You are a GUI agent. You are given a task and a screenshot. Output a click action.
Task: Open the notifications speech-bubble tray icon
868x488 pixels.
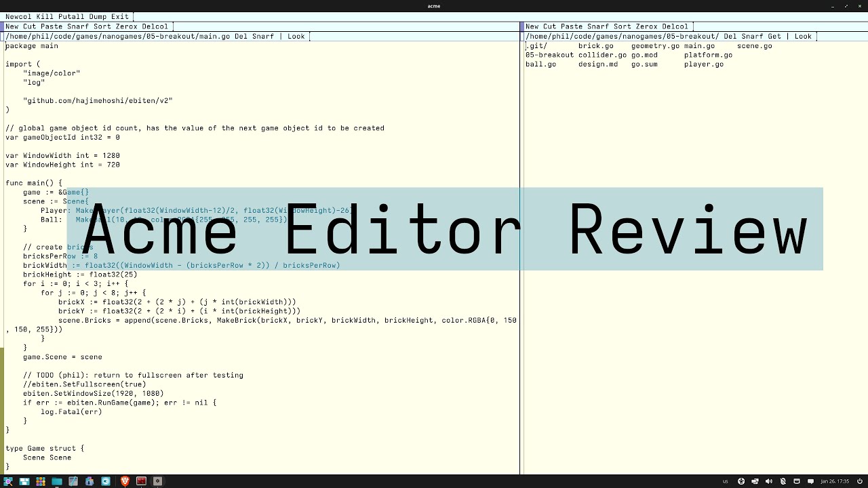point(810,481)
